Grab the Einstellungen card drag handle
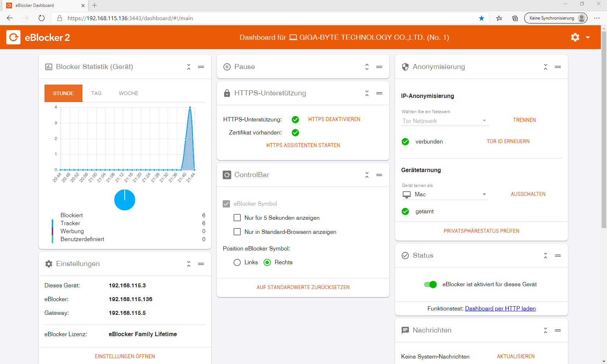The width and height of the screenshot is (607, 364). pos(201,264)
